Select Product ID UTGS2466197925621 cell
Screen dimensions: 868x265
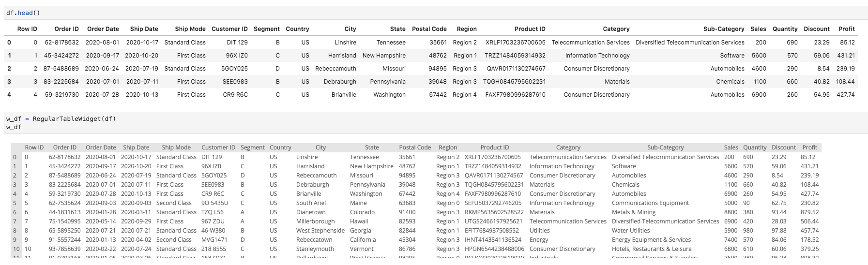(493, 221)
